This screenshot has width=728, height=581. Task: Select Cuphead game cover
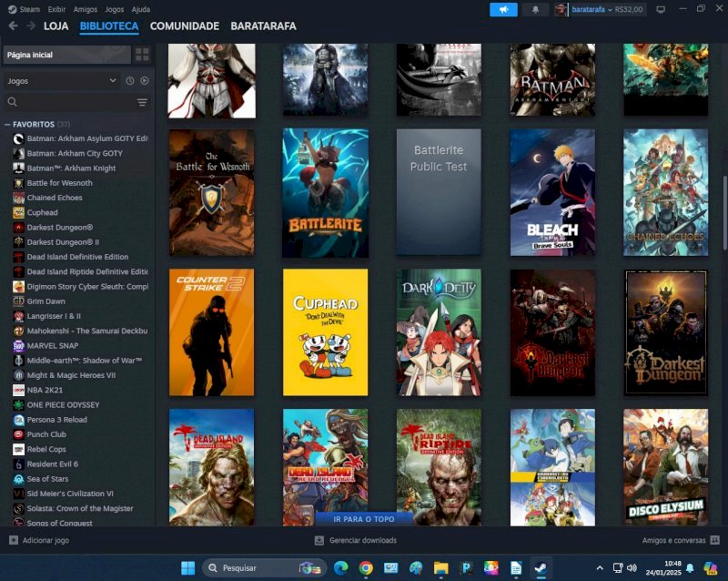coord(326,332)
